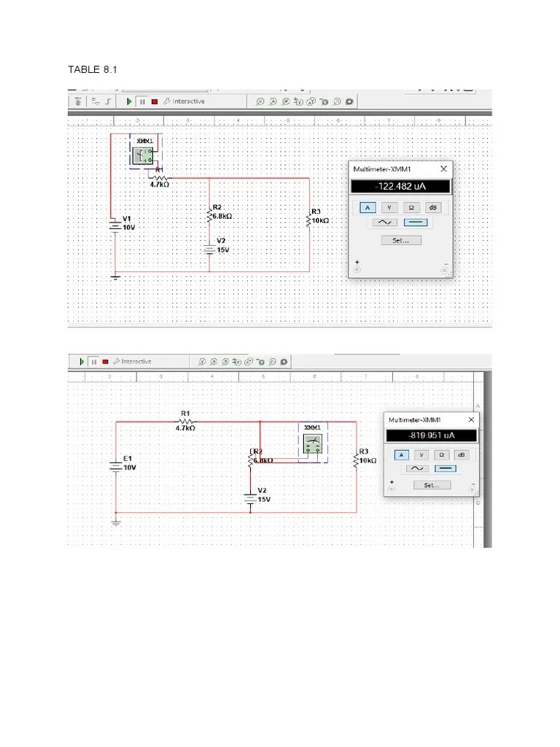Switch top multimeter to AC signal mode
The image size is (560, 747).
tap(384, 222)
